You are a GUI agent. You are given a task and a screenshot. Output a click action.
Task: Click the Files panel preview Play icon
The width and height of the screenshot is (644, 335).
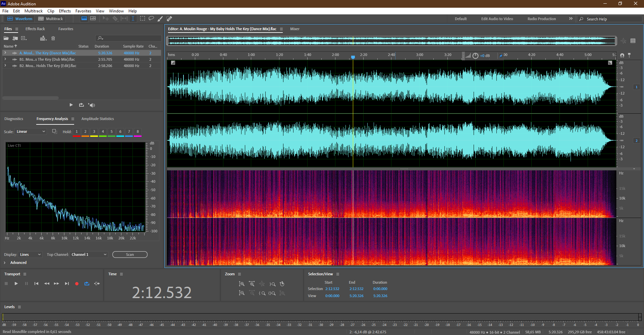[71, 105]
